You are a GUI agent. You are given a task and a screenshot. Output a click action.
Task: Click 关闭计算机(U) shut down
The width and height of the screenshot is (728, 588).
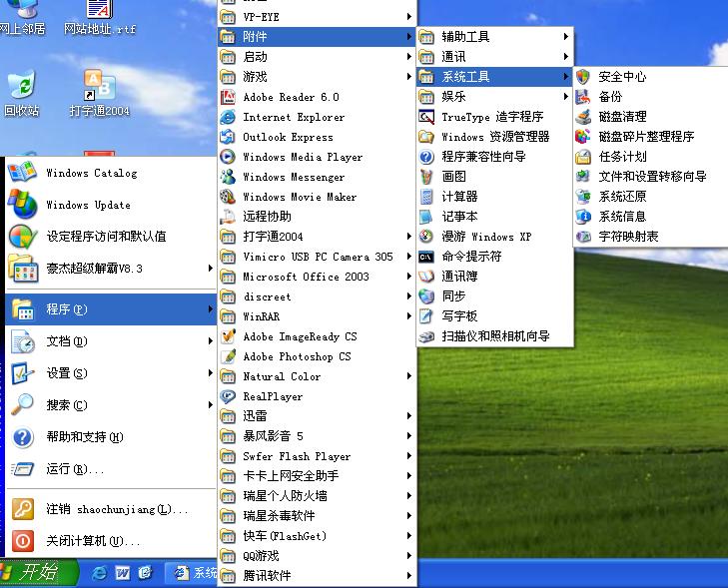[x=111, y=541]
